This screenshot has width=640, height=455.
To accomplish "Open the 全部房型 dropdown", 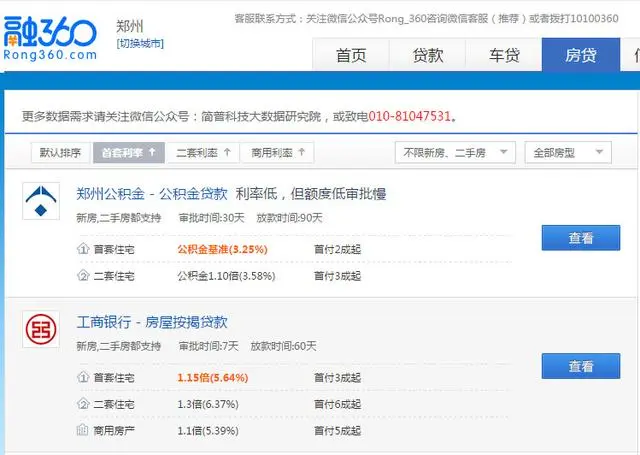I will (568, 153).
